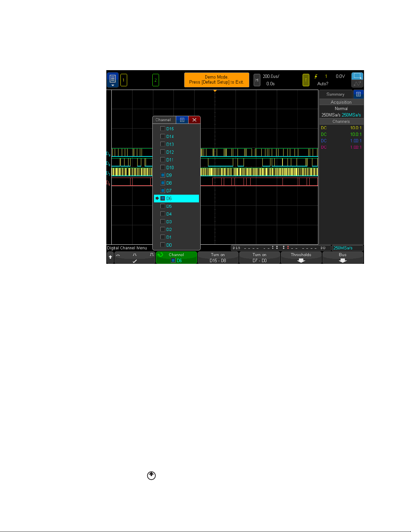
Task: Click the pink DC 1.00:1 channel row
Action: [341, 147]
